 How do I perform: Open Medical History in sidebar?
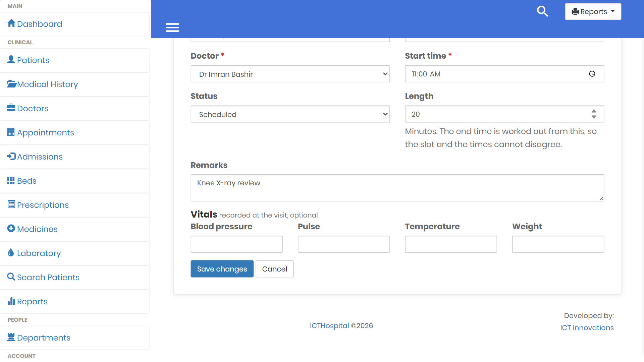coord(75,84)
